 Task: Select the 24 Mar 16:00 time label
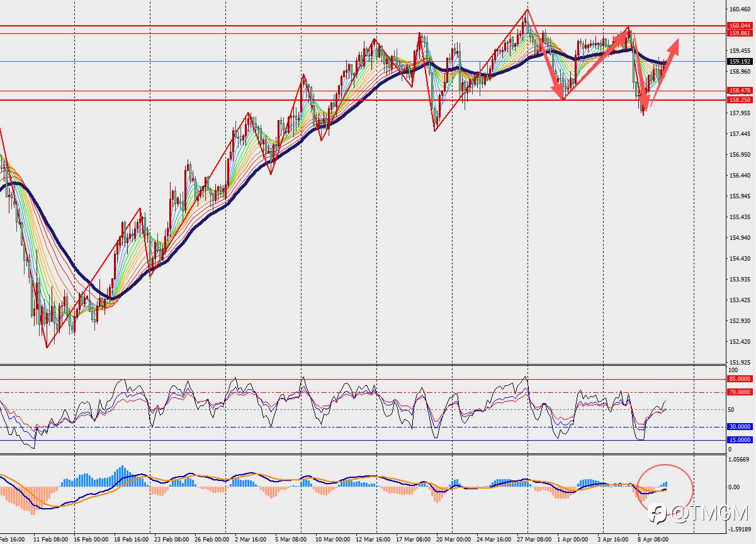coord(494,540)
